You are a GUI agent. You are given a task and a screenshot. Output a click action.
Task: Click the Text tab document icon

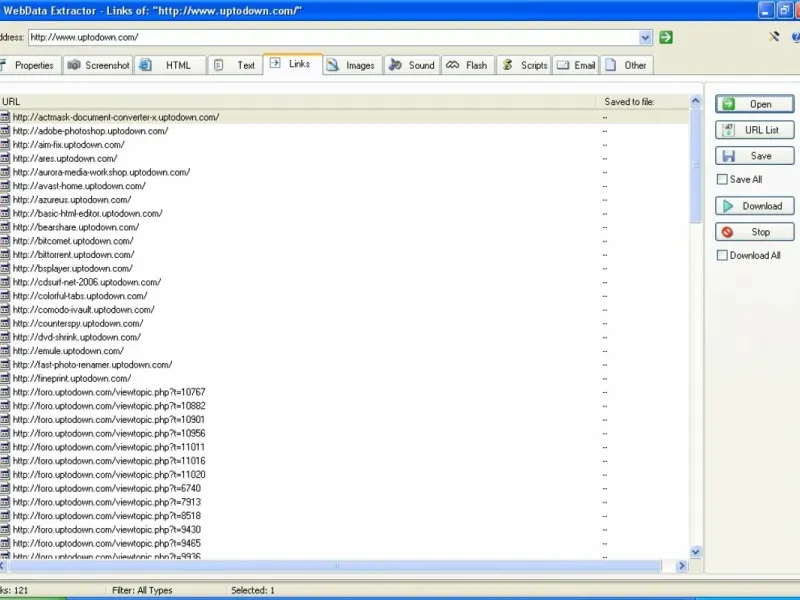click(218, 65)
